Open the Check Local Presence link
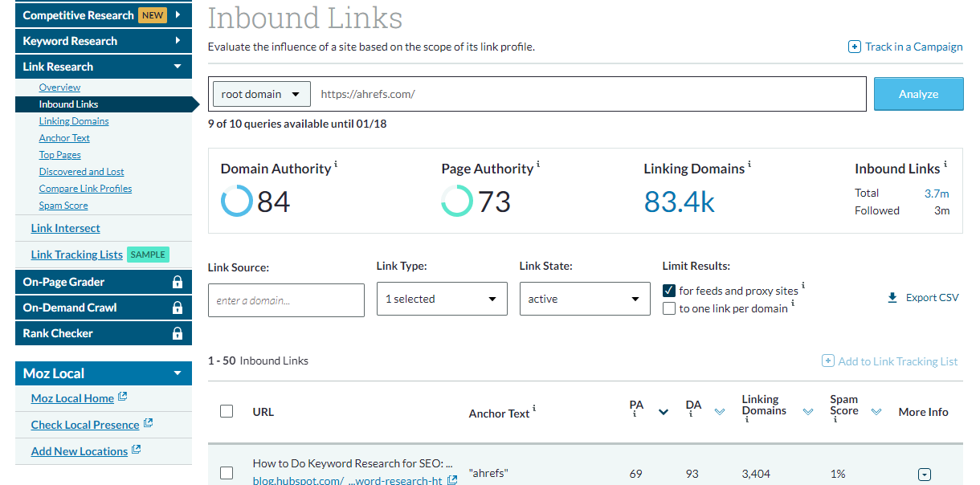Viewport: 980px width, 485px height. point(85,425)
